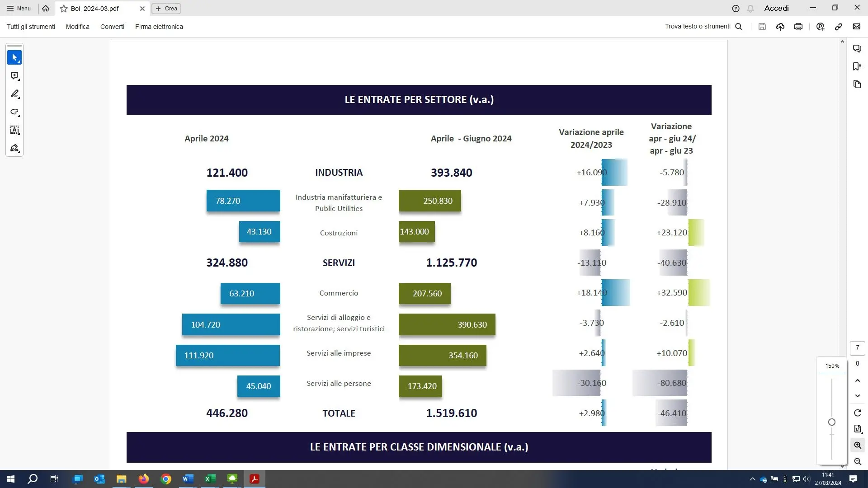Viewport: 868px width, 488px height.
Task: Open the Modifica menu
Action: [x=78, y=27]
